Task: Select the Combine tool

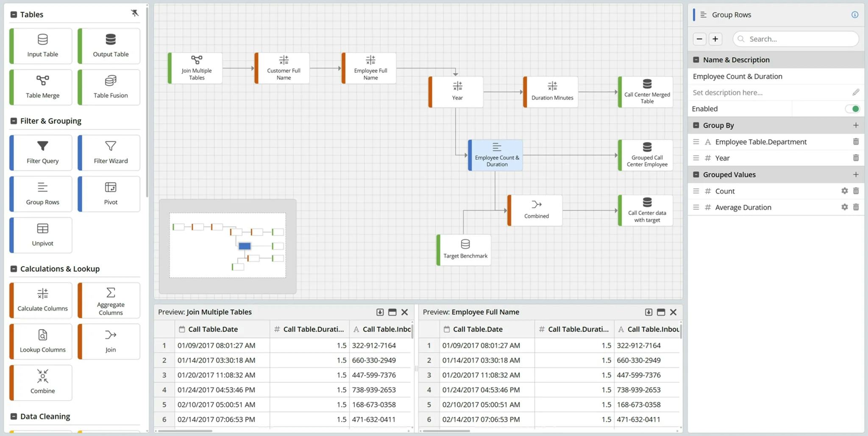Action: (x=40, y=383)
